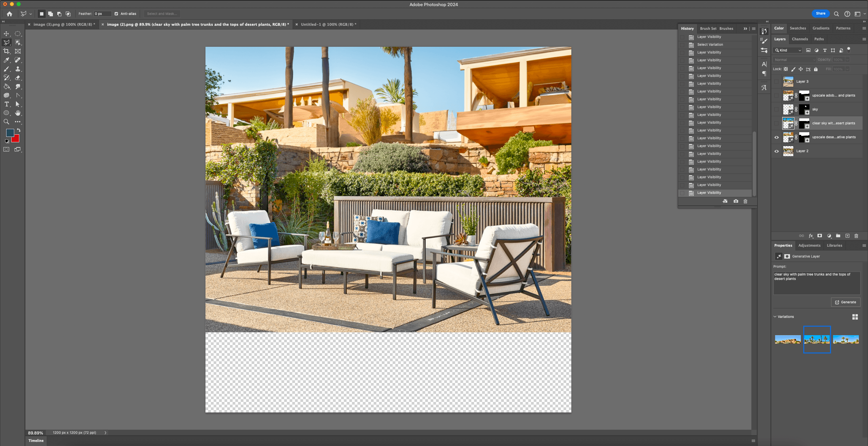Screen dimensions: 868x446
Task: Click the red background color swatch
Action: click(16, 139)
